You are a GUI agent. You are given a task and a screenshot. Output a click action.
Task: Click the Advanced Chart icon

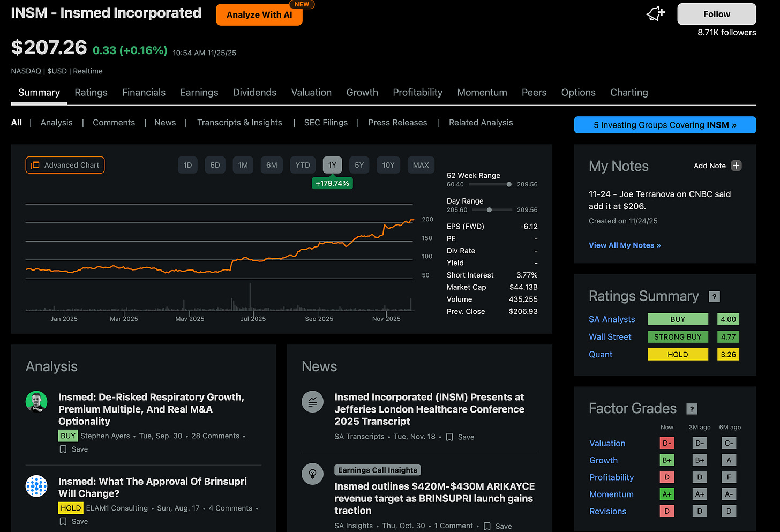[x=35, y=165]
